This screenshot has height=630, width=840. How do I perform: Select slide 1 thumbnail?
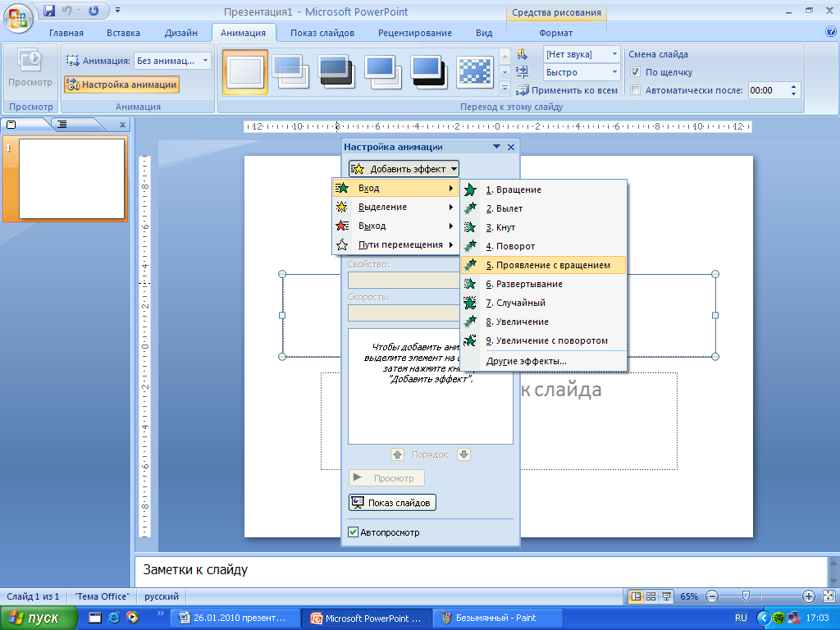coord(72,178)
